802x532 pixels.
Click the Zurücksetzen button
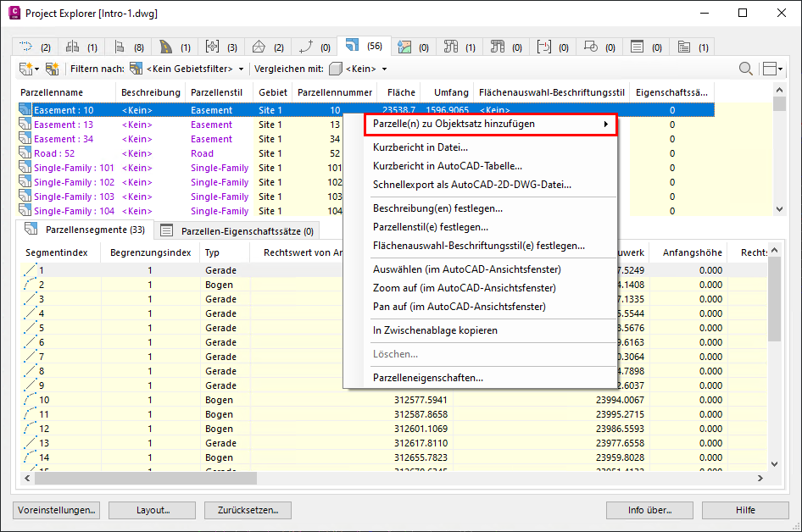click(x=248, y=510)
